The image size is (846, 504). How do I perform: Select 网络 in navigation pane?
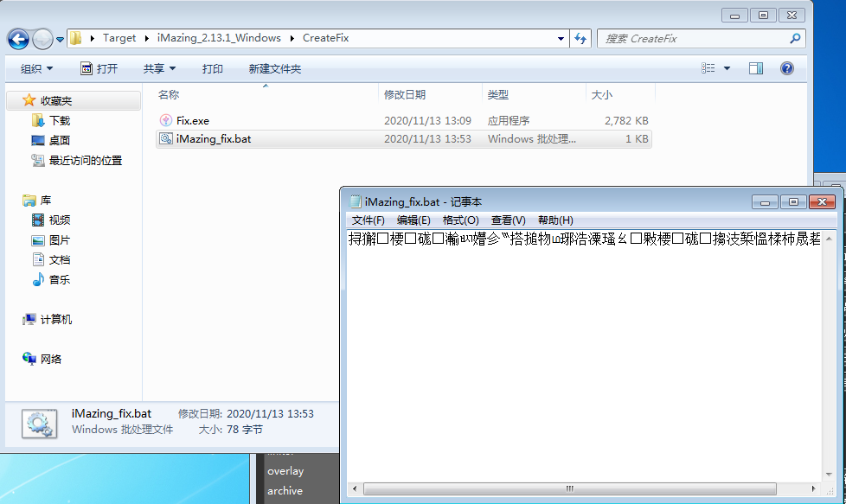[x=51, y=359]
